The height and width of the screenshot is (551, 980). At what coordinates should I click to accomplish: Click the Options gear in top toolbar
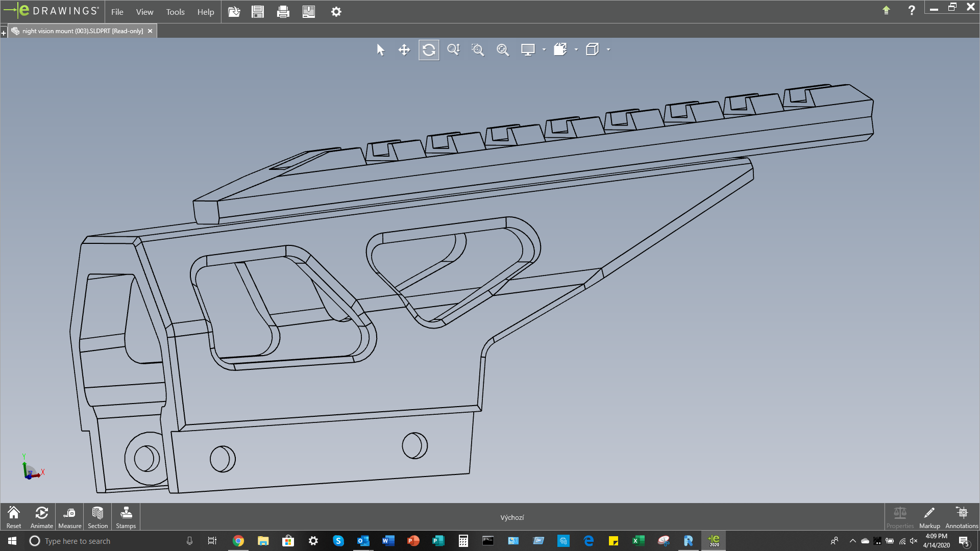click(336, 12)
